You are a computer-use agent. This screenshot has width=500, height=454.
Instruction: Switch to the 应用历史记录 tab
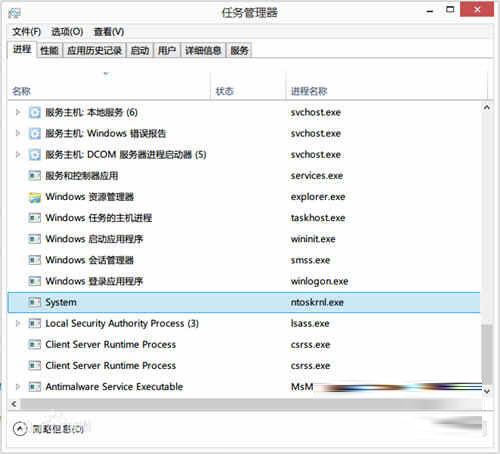[94, 51]
